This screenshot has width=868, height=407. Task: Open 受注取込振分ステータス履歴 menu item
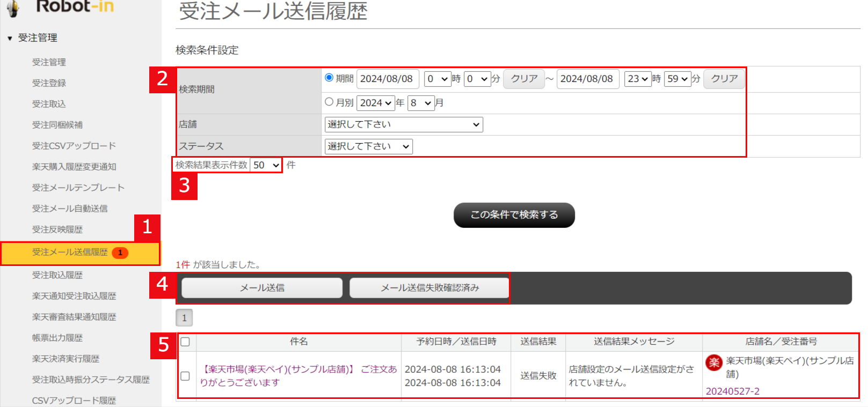[x=91, y=380]
